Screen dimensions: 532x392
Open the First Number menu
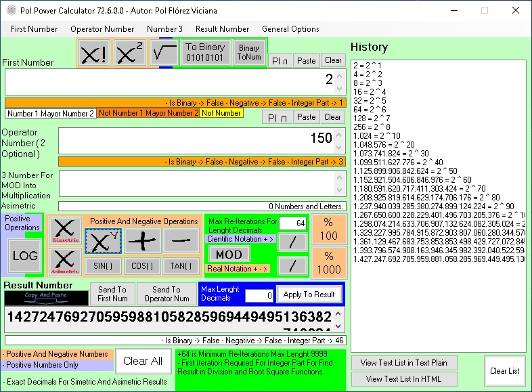coord(35,29)
